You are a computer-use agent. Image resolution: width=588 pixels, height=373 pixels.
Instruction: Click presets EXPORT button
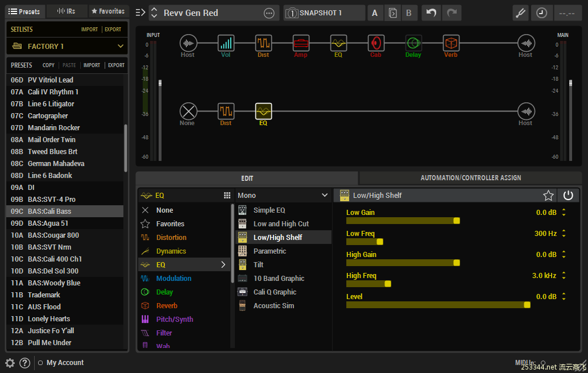116,65
